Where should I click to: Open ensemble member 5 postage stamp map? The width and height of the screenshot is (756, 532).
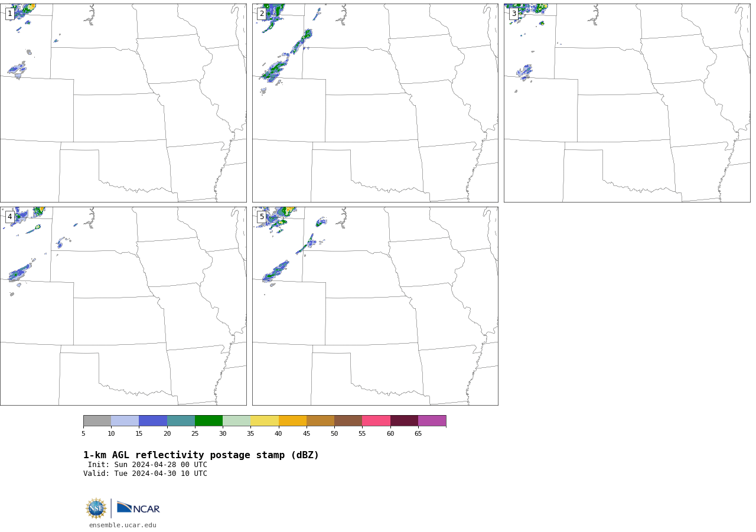point(375,306)
